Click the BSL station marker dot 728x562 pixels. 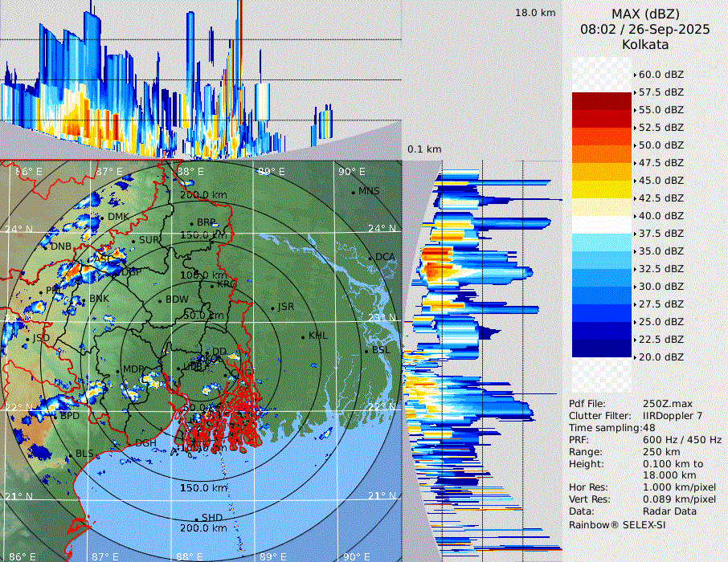(366, 352)
